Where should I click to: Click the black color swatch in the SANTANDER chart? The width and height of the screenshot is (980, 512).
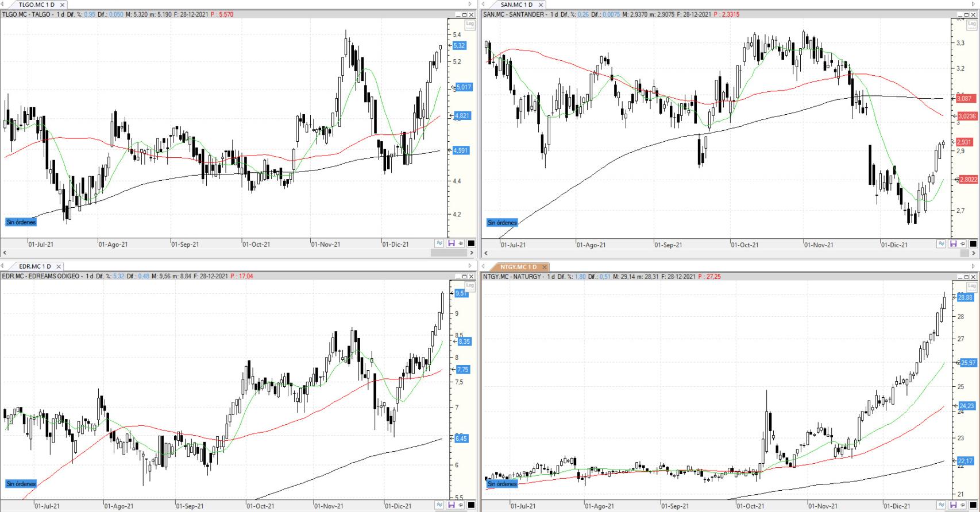973,244
